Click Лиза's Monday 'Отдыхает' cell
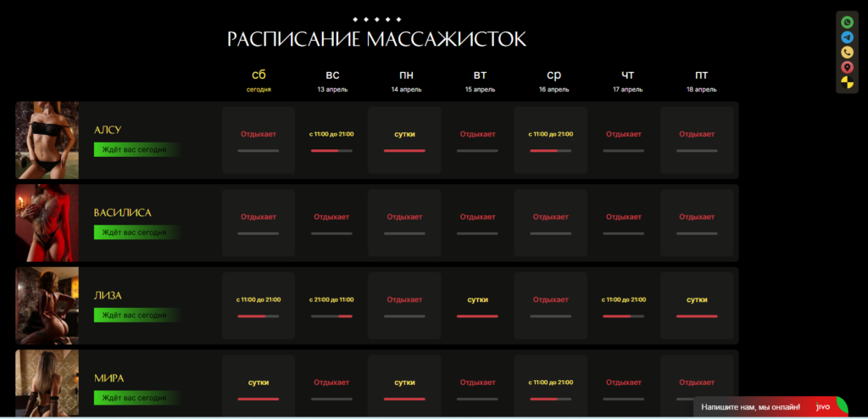This screenshot has height=419, width=868. tap(404, 306)
